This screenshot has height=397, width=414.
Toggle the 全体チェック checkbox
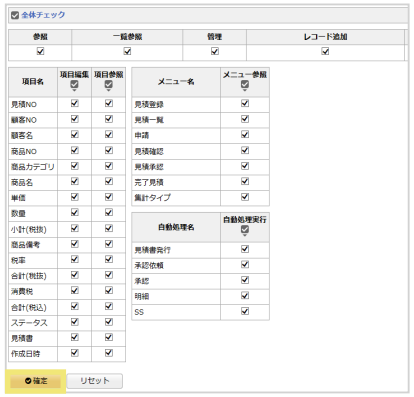15,15
